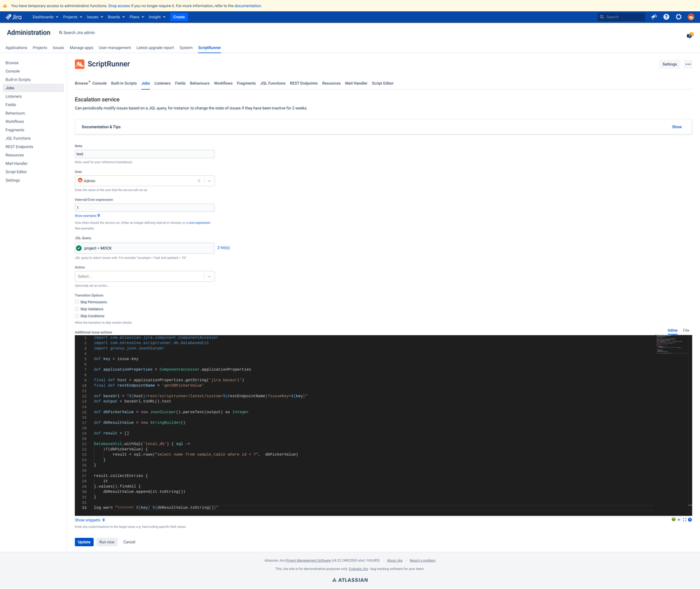Switch to the Listeners tab in ScriptRunner
Screen dimensions: 700x589
(162, 83)
